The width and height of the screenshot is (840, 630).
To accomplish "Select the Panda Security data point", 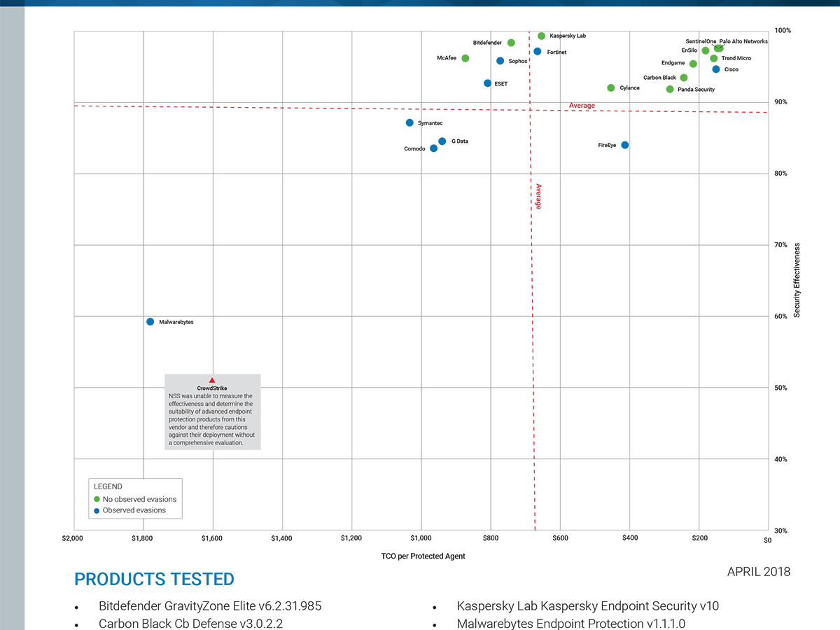I will pos(670,89).
